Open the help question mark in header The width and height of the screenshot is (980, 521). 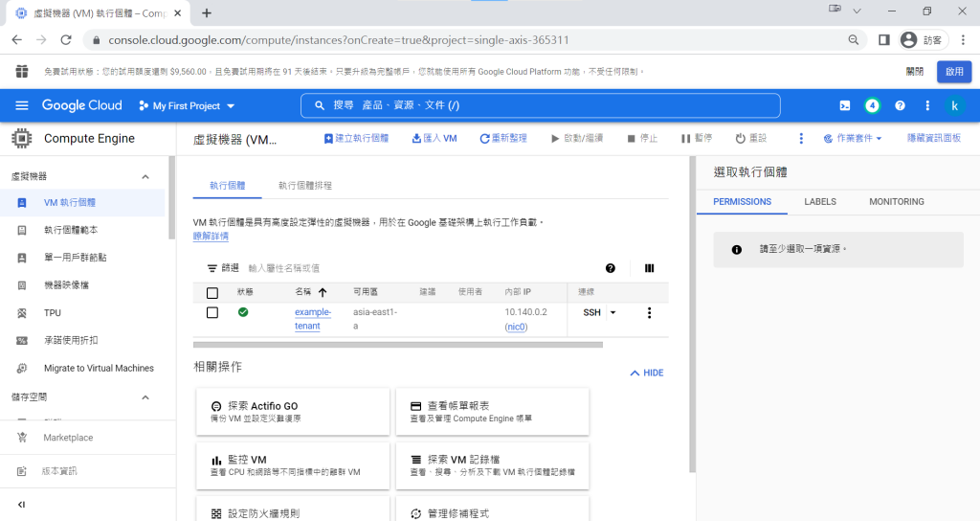tap(900, 105)
